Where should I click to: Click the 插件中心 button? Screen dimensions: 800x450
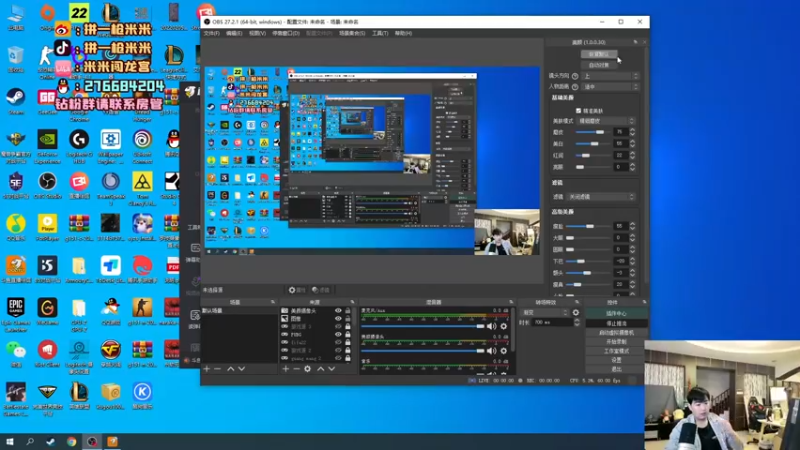pos(616,313)
